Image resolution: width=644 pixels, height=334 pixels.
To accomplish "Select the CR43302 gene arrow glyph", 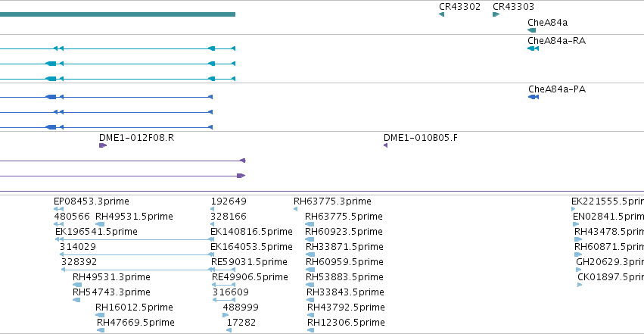I will pos(441,14).
